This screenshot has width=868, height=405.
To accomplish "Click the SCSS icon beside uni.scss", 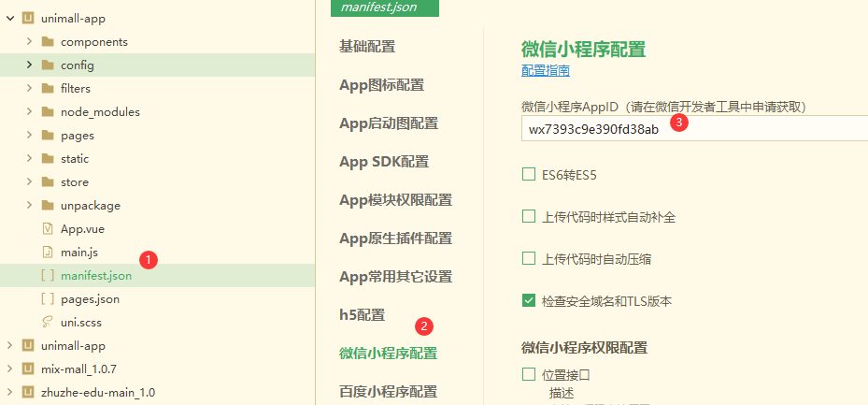I will point(48,323).
